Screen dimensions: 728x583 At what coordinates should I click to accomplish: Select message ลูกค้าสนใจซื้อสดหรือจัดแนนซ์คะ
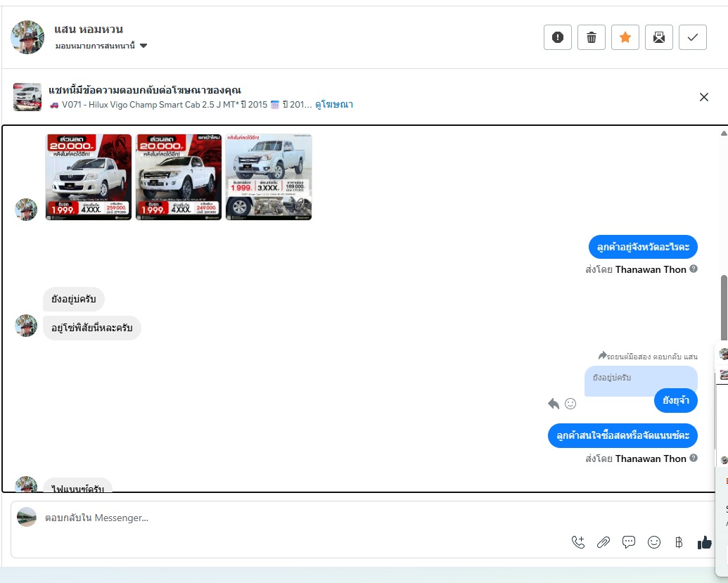coord(622,436)
